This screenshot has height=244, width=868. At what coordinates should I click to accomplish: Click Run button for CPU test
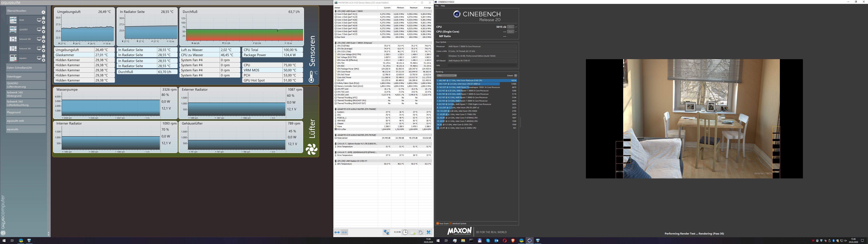click(510, 27)
